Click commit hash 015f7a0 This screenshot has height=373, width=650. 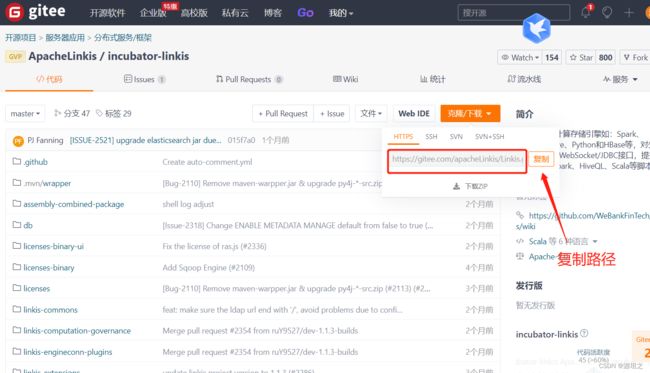click(x=241, y=140)
